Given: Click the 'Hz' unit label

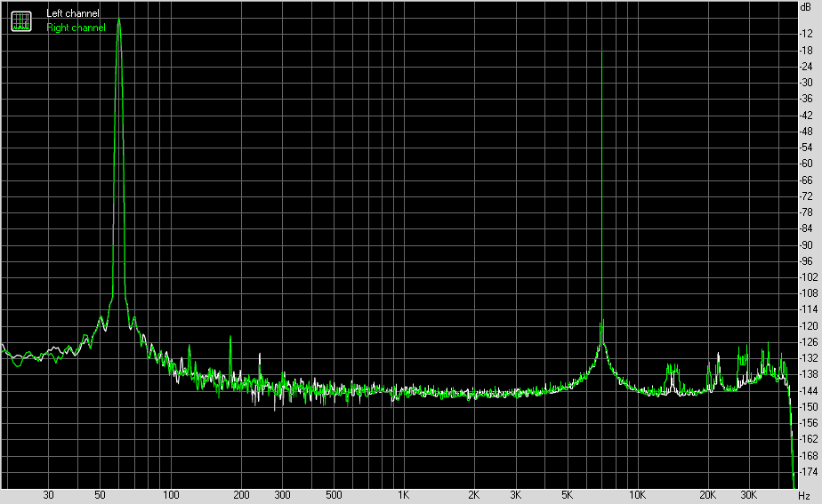Looking at the screenshot, I should pyautogui.click(x=804, y=496).
